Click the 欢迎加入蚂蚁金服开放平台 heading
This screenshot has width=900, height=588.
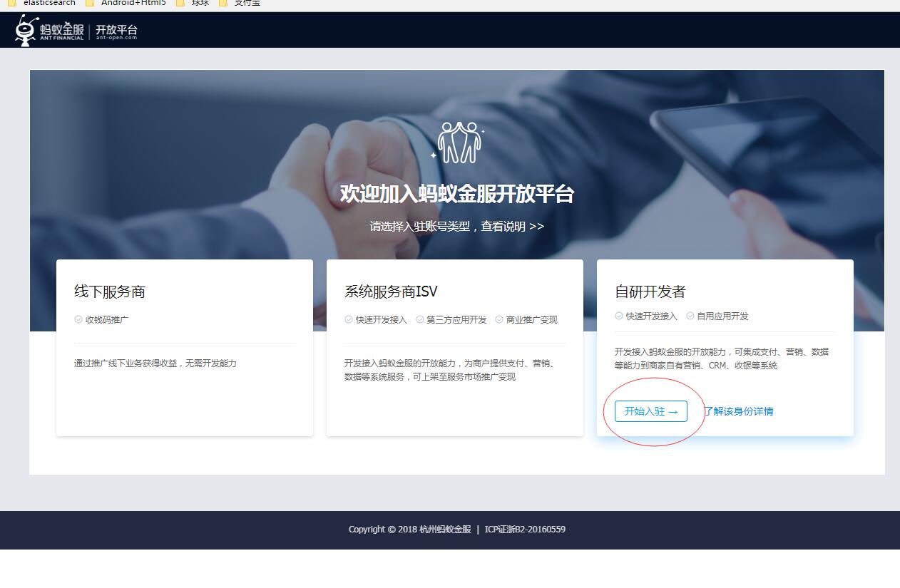tap(457, 194)
